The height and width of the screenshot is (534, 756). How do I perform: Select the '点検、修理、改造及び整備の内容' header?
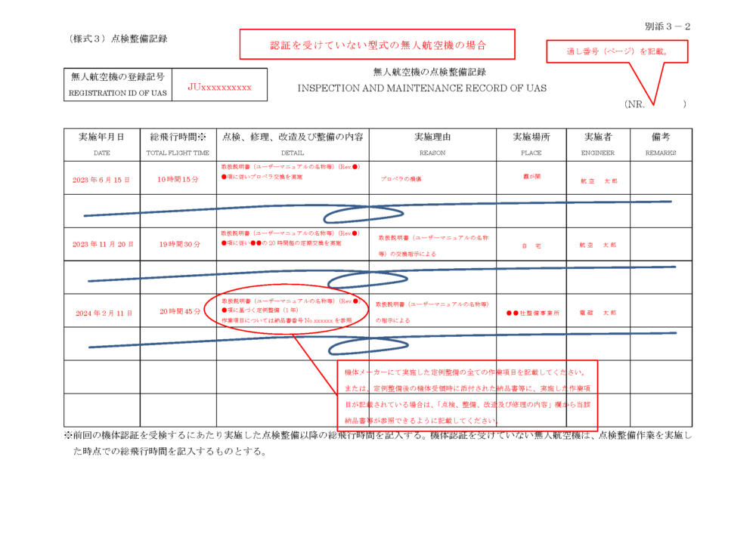[x=293, y=137]
